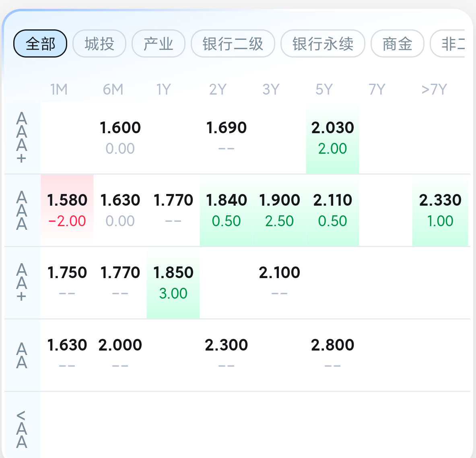This screenshot has width=476, height=458.
Task: Open the AAA 3Y cell showing 1.900
Action: coord(280,210)
